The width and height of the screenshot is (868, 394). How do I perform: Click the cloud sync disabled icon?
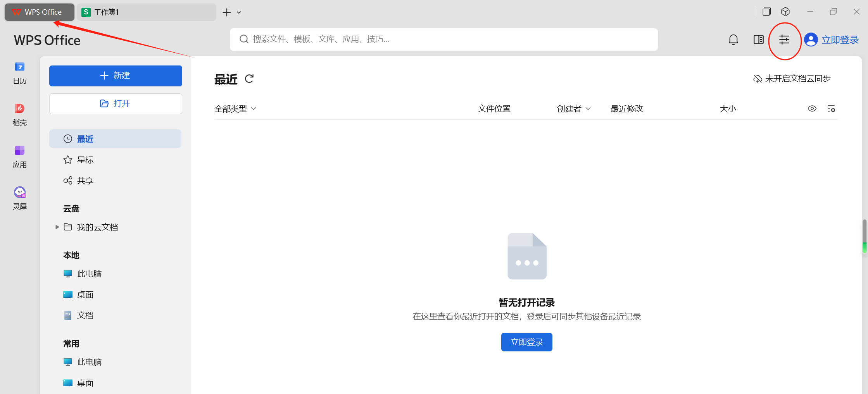pyautogui.click(x=757, y=79)
